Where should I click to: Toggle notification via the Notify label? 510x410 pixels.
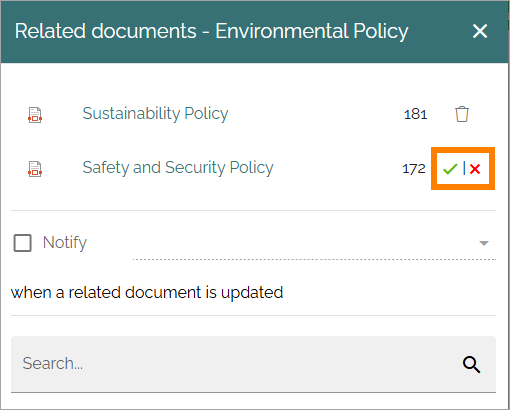(x=65, y=242)
